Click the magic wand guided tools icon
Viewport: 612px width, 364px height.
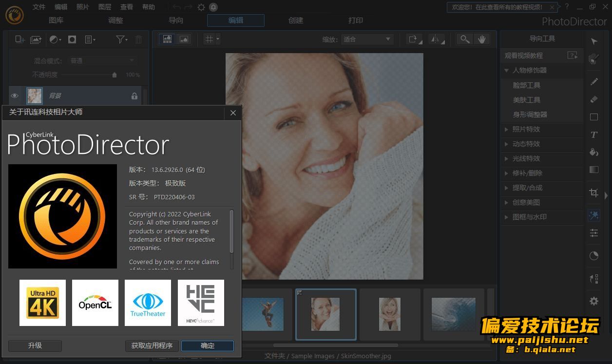(593, 215)
